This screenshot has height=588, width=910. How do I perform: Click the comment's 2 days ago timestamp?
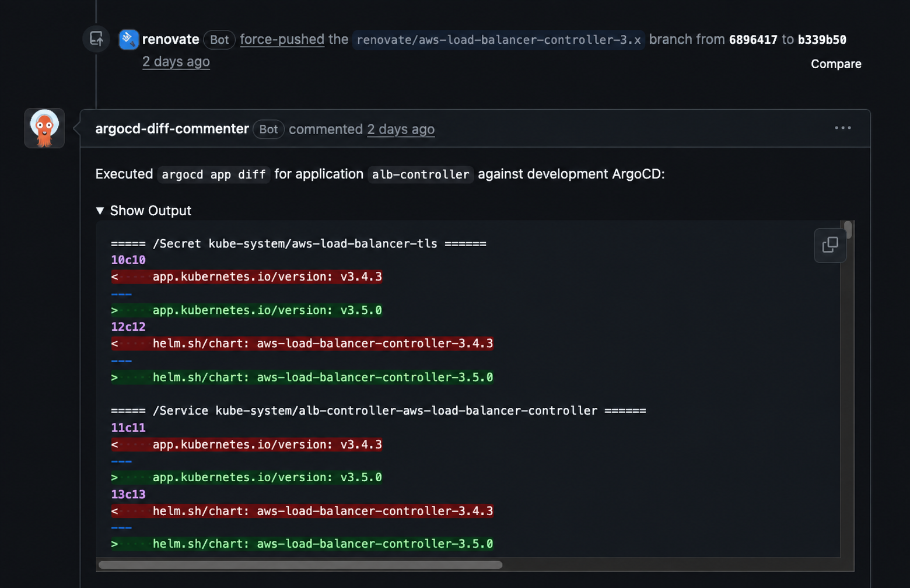[401, 129]
